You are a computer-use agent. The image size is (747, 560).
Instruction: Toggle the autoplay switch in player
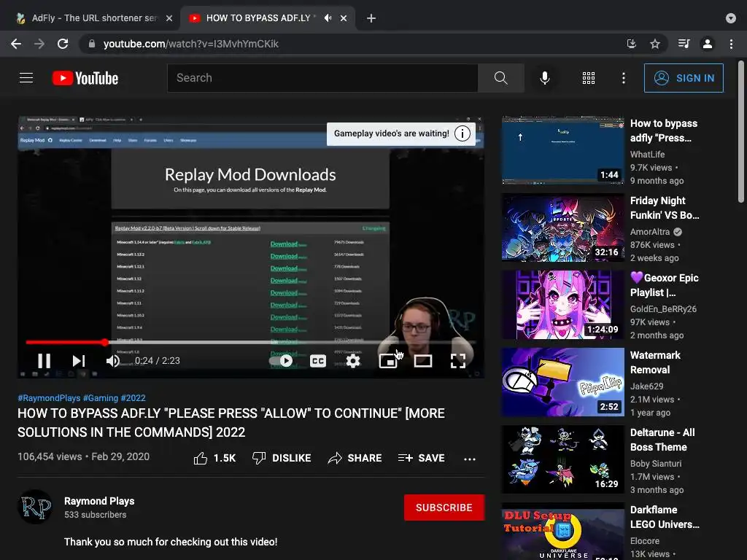click(282, 360)
